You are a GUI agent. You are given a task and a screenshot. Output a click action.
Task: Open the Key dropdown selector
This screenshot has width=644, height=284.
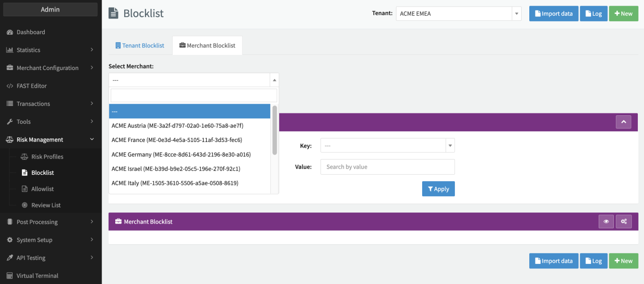pyautogui.click(x=387, y=146)
